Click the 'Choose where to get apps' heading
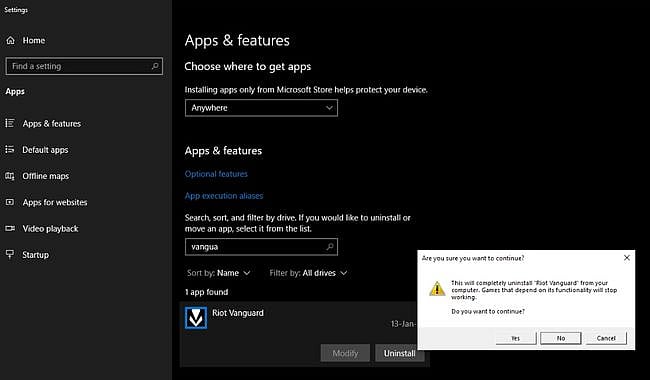Viewport: 650px width, 380px height. (x=247, y=66)
